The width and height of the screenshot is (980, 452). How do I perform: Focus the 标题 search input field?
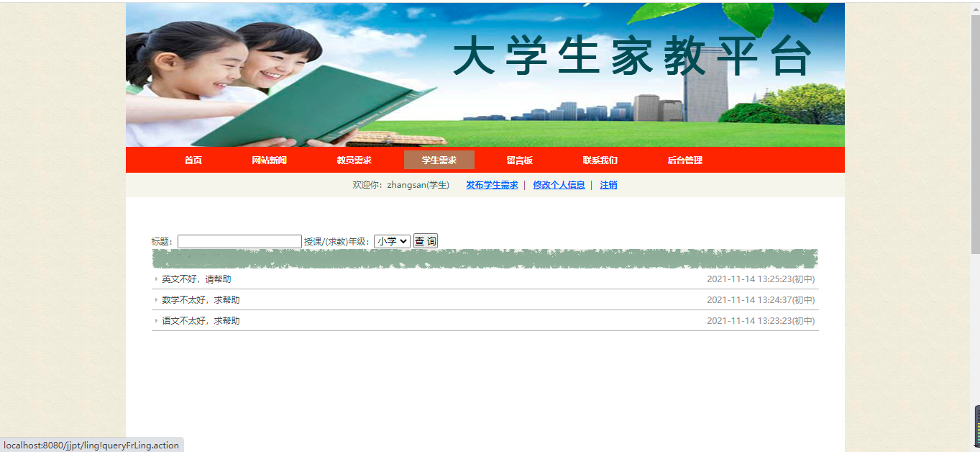pyautogui.click(x=239, y=242)
